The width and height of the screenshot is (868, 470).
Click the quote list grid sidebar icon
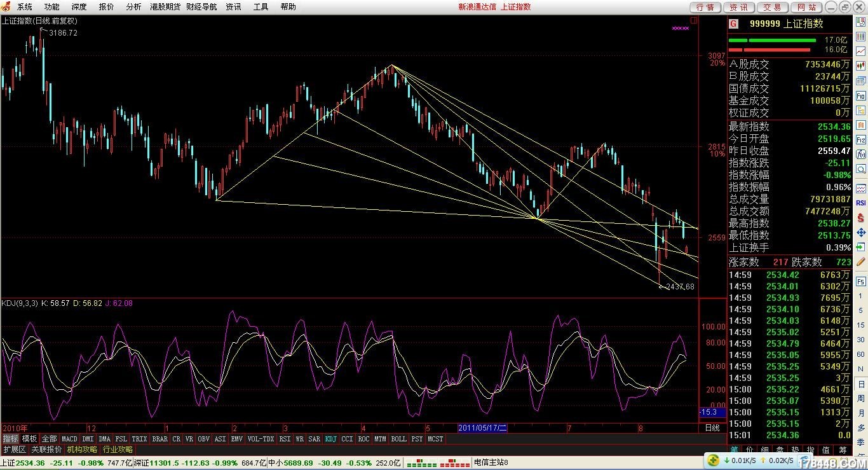coord(860,36)
